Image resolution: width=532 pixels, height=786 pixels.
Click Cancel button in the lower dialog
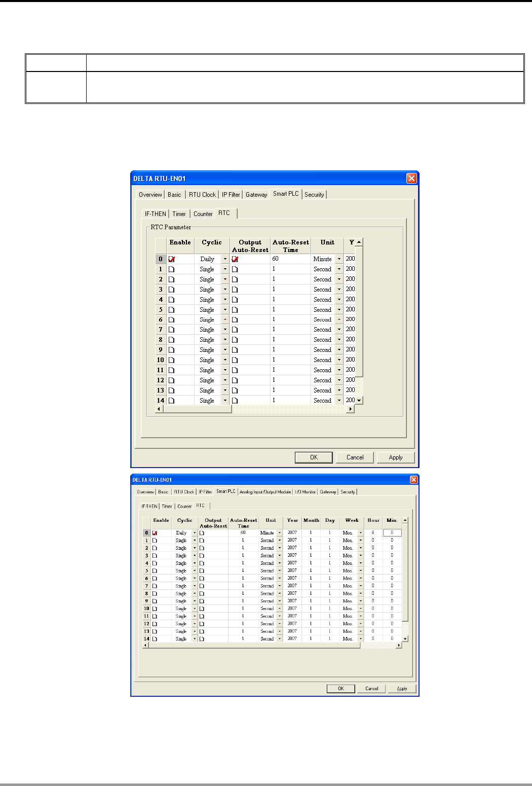372,689
